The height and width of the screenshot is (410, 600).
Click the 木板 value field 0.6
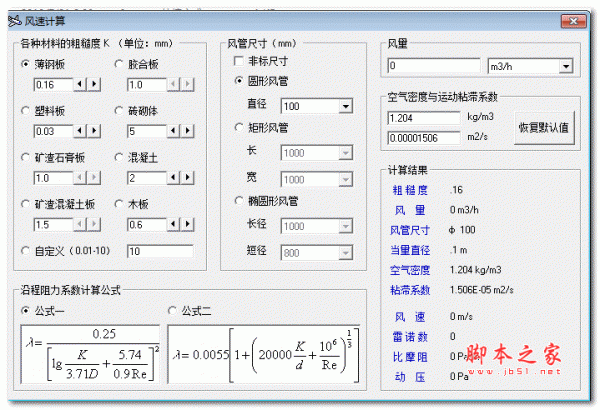147,224
